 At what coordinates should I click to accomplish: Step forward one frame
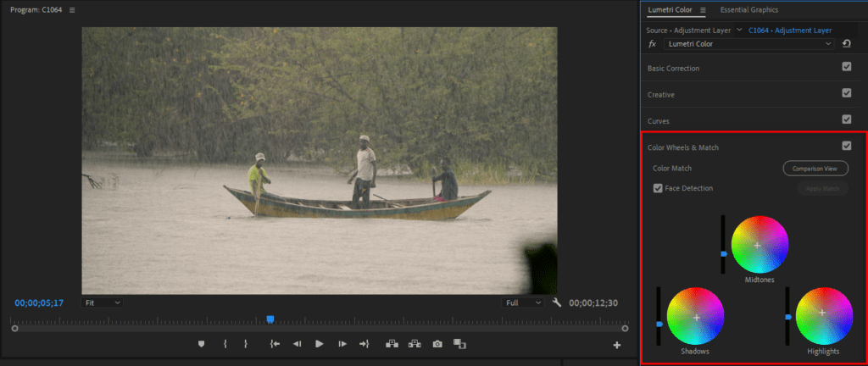pos(342,344)
